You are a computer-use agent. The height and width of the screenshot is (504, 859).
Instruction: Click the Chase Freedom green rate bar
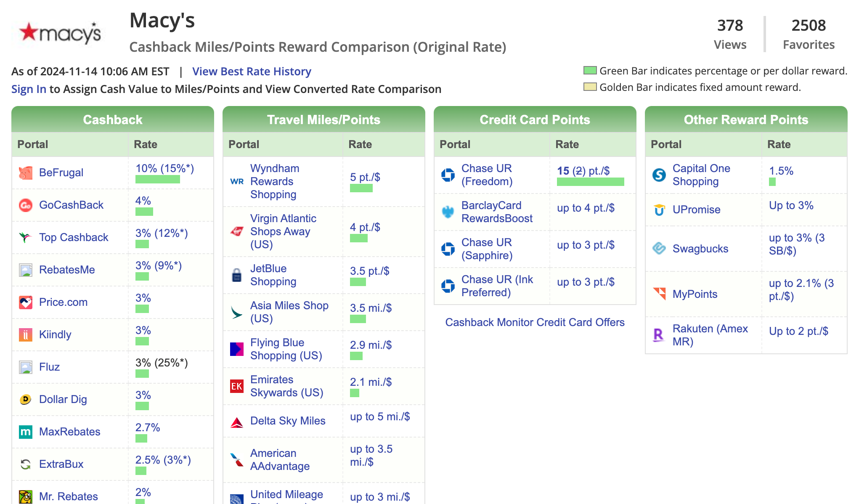pos(590,182)
